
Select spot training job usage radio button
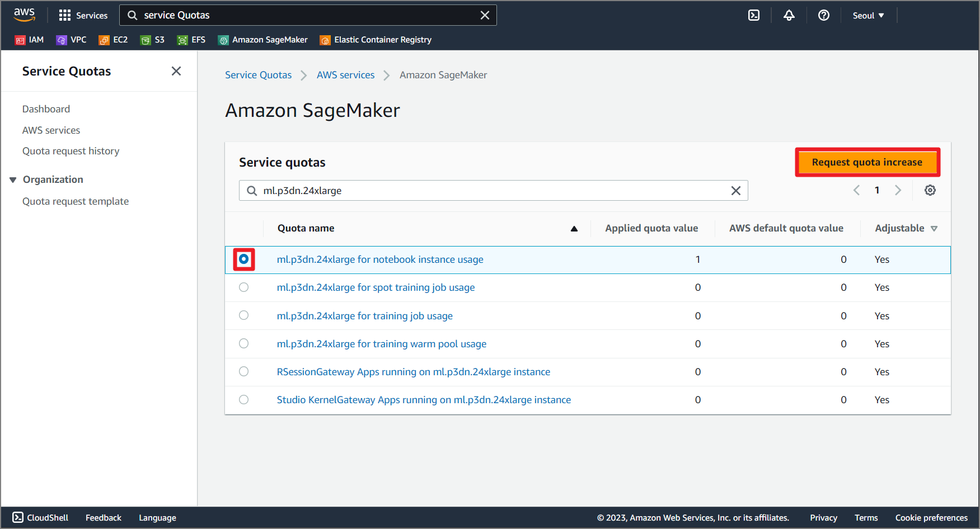pyautogui.click(x=243, y=287)
